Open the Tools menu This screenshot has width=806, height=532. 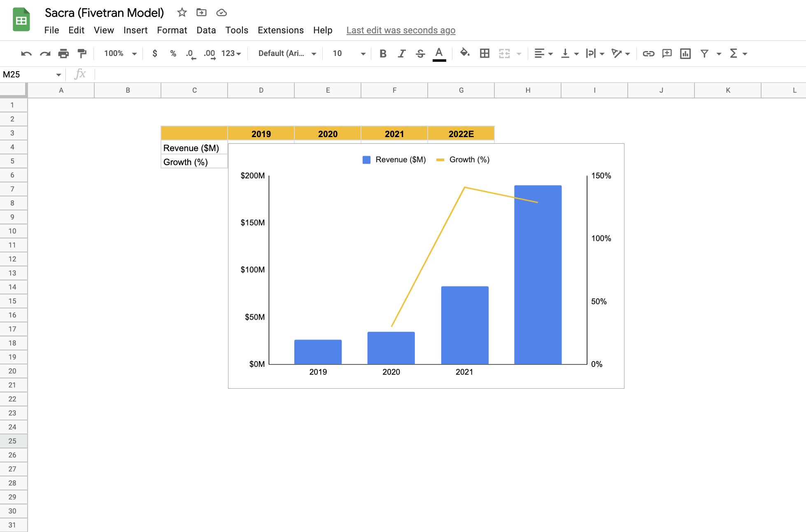tap(237, 30)
